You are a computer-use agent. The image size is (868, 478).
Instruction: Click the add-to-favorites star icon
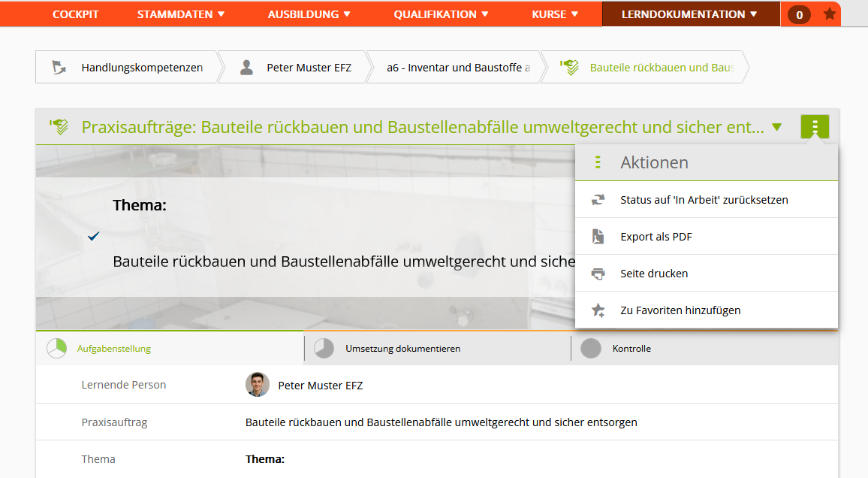click(x=598, y=310)
